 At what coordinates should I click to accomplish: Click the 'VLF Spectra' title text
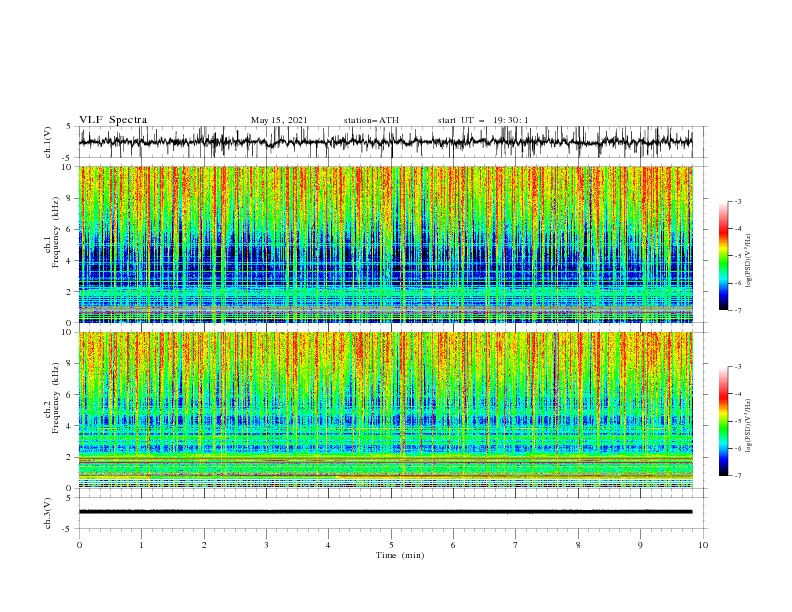click(x=113, y=120)
